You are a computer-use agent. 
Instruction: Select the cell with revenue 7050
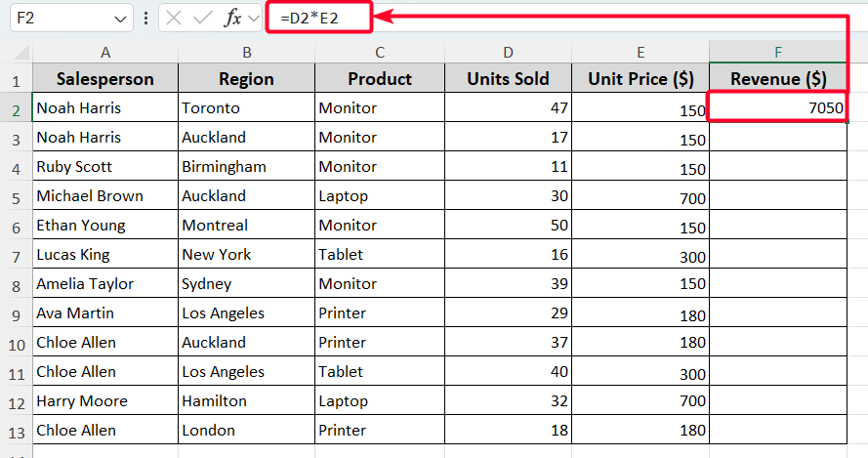(778, 108)
